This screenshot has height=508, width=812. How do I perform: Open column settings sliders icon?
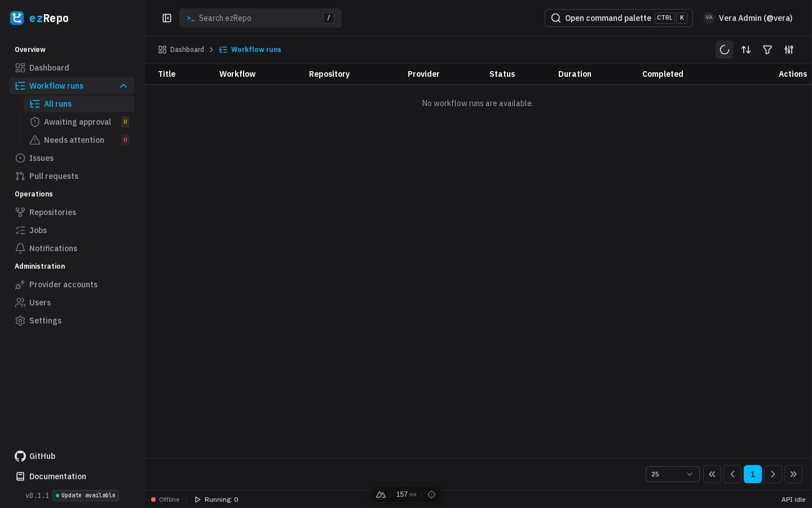coord(789,50)
